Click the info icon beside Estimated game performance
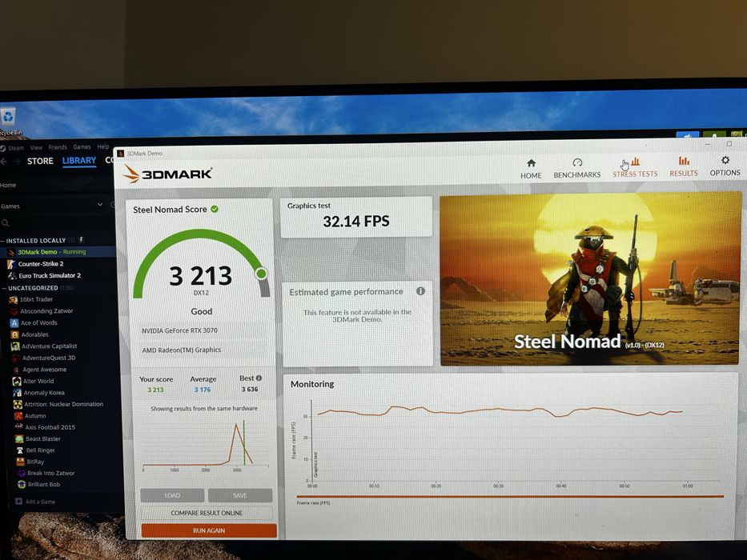 420,291
